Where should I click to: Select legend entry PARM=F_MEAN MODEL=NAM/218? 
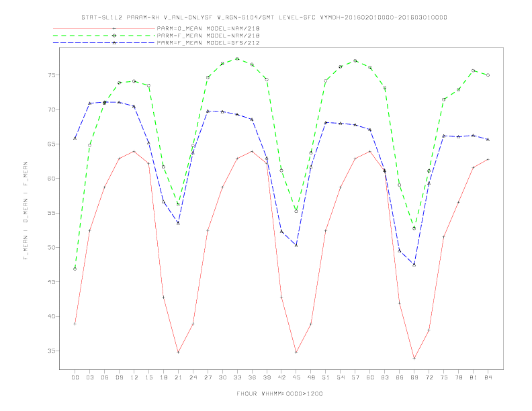[x=208, y=36]
